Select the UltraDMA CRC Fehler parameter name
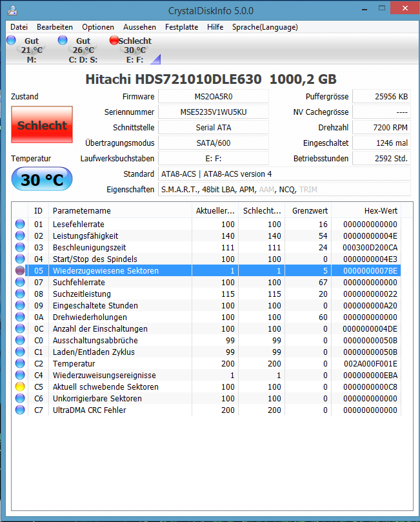 coord(89,410)
